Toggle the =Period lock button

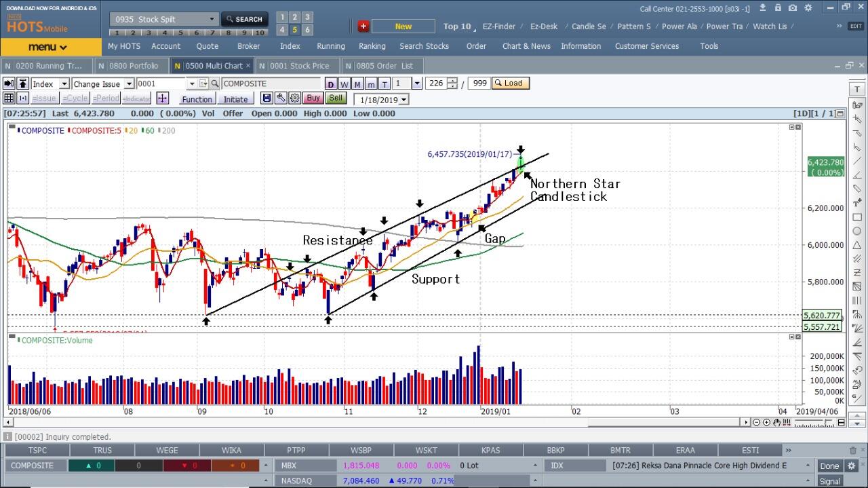[x=106, y=98]
